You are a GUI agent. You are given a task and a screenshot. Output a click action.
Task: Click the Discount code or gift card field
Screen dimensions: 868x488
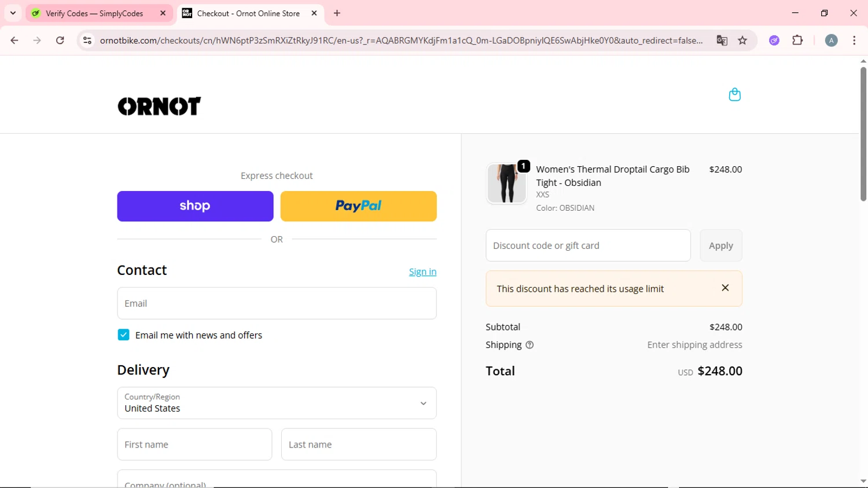click(x=588, y=245)
